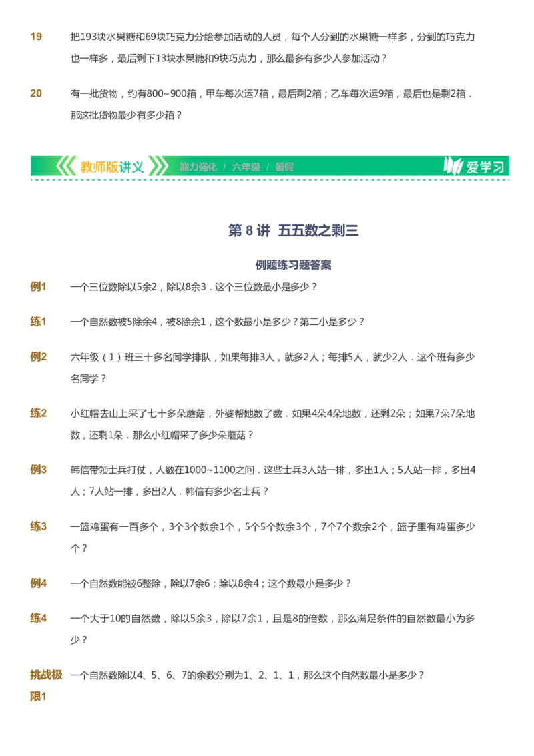The image size is (534, 756).
Task: Toggle the 练3 problem marker
Action: coord(40,526)
